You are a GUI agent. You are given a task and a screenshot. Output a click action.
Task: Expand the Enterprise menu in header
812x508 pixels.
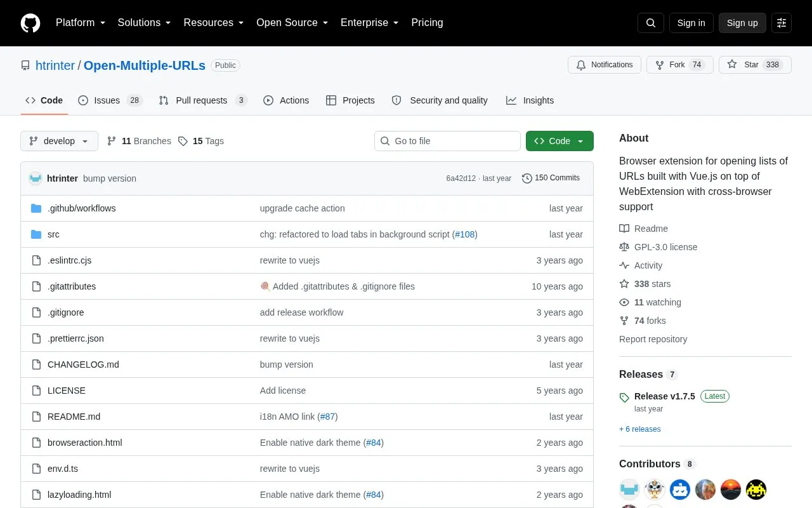click(x=370, y=23)
